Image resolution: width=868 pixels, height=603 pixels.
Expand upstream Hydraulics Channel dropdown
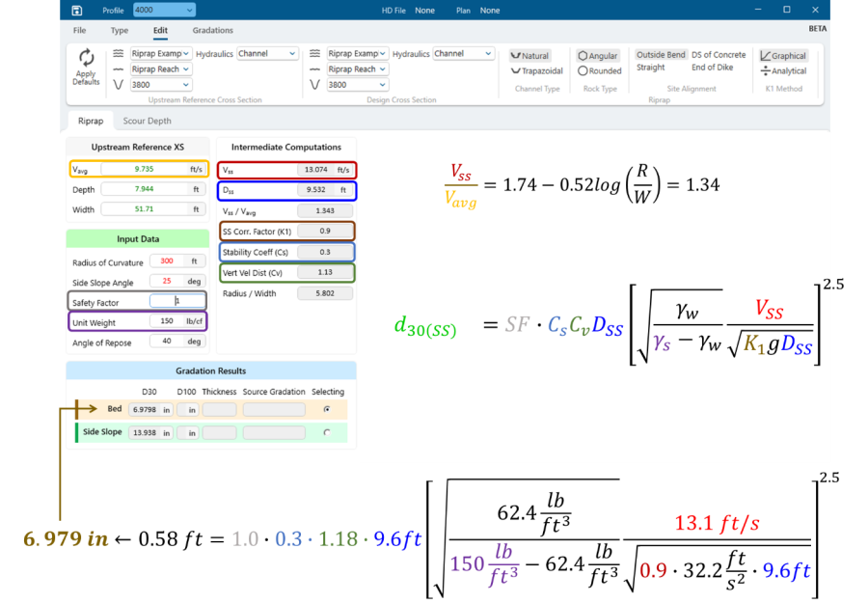pos(267,54)
